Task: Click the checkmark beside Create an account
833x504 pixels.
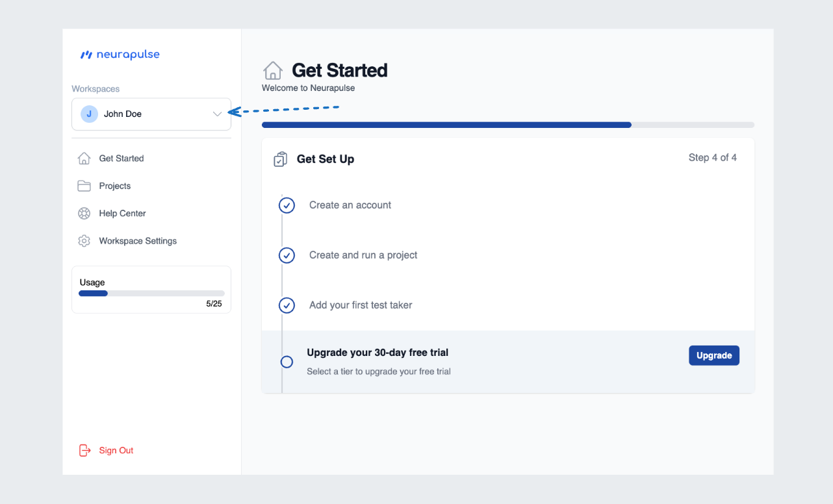Action: (287, 205)
